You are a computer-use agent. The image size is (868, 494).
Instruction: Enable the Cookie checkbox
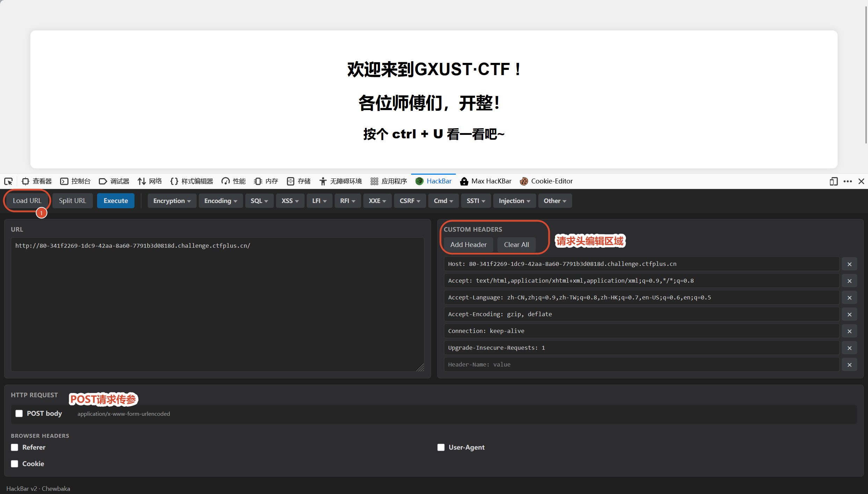(x=15, y=464)
